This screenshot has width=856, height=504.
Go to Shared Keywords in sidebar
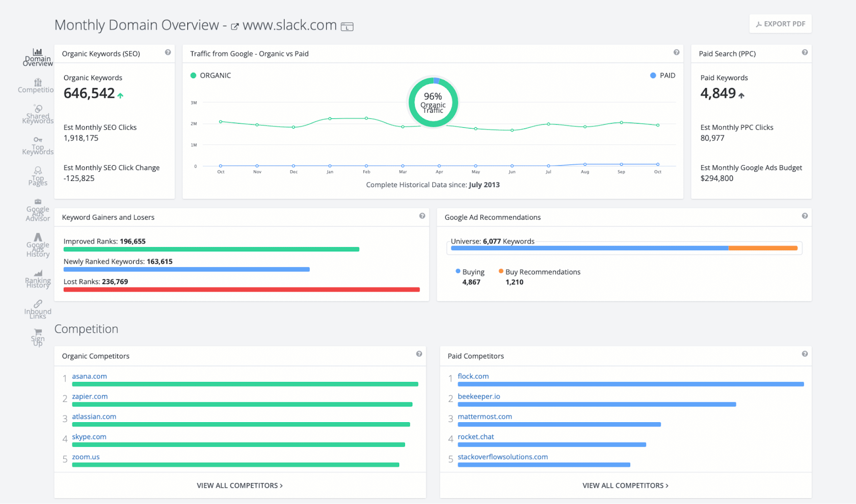tap(37, 114)
